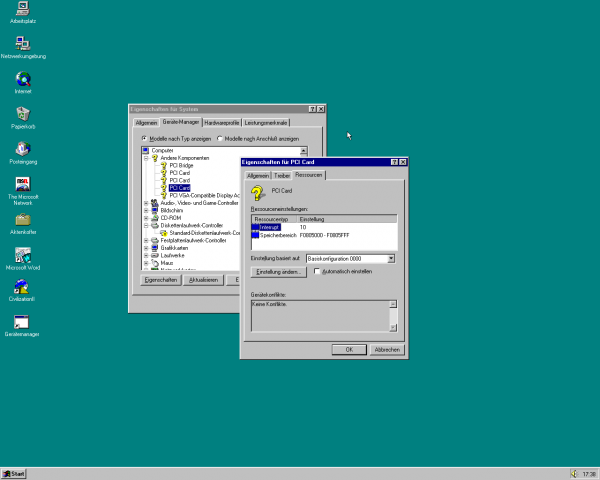
Task: Click the Abbrechen button
Action: coord(387,349)
